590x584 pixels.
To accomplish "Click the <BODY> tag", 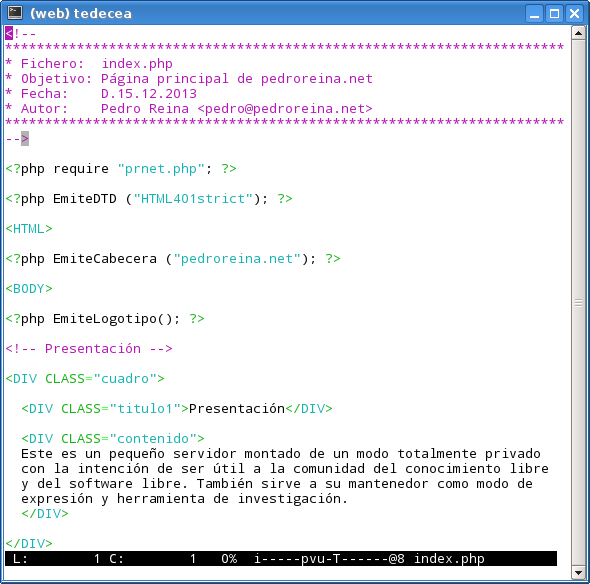I will coord(29,289).
